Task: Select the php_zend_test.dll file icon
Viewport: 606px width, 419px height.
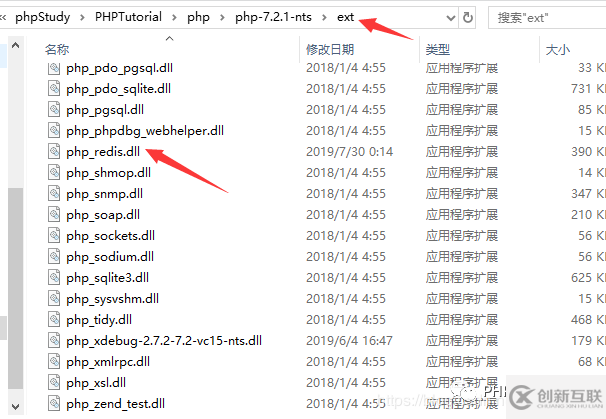Action: (54, 404)
